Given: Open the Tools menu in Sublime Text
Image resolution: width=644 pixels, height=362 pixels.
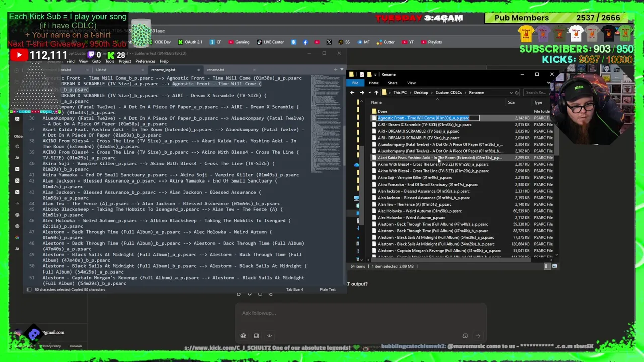Looking at the screenshot, I should 109,61.
